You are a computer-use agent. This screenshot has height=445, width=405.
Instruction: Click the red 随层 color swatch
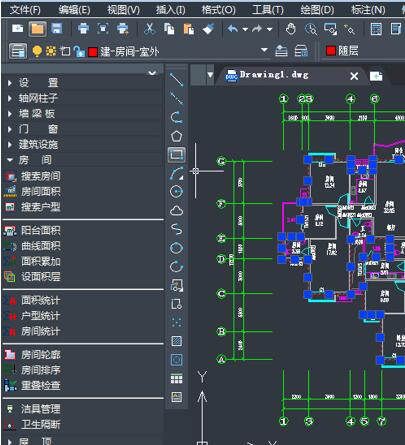coord(331,51)
